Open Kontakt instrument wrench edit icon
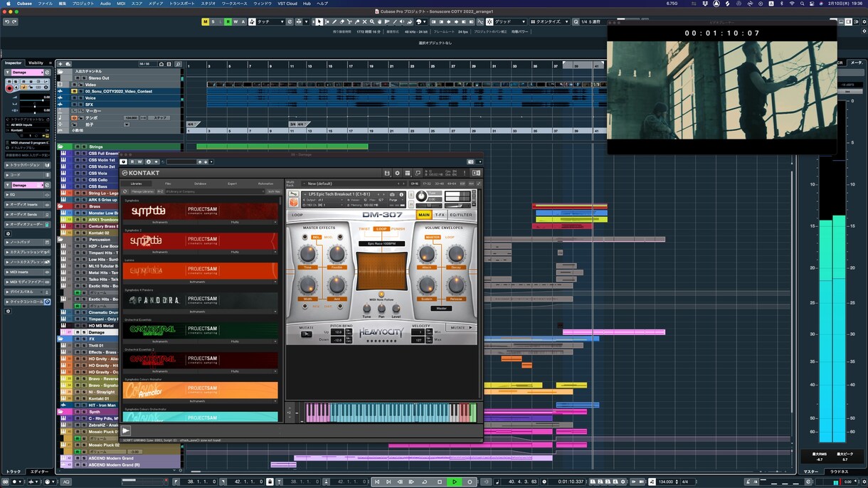868x488 pixels. click(293, 195)
